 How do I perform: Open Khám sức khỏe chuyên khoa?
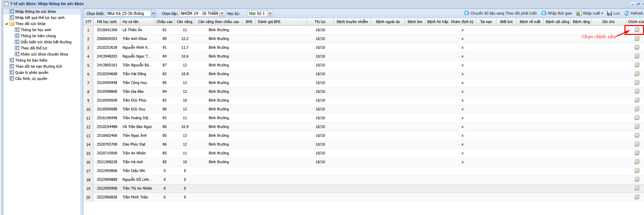coord(44,54)
